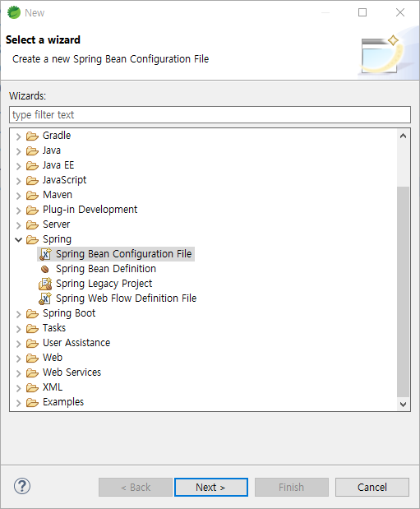The height and width of the screenshot is (509, 420).
Task: Click the Spring leaf icon in title bar
Action: click(x=14, y=12)
